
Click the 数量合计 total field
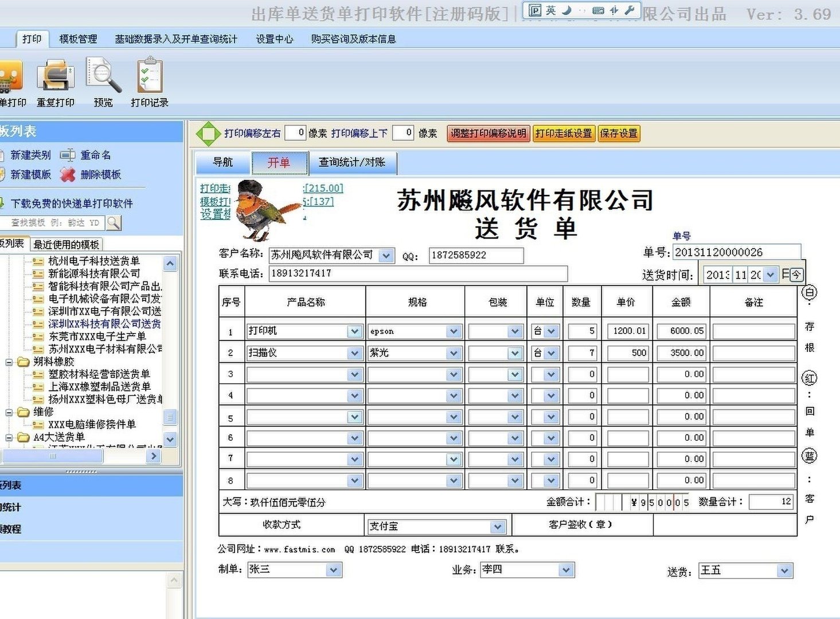pyautogui.click(x=771, y=502)
